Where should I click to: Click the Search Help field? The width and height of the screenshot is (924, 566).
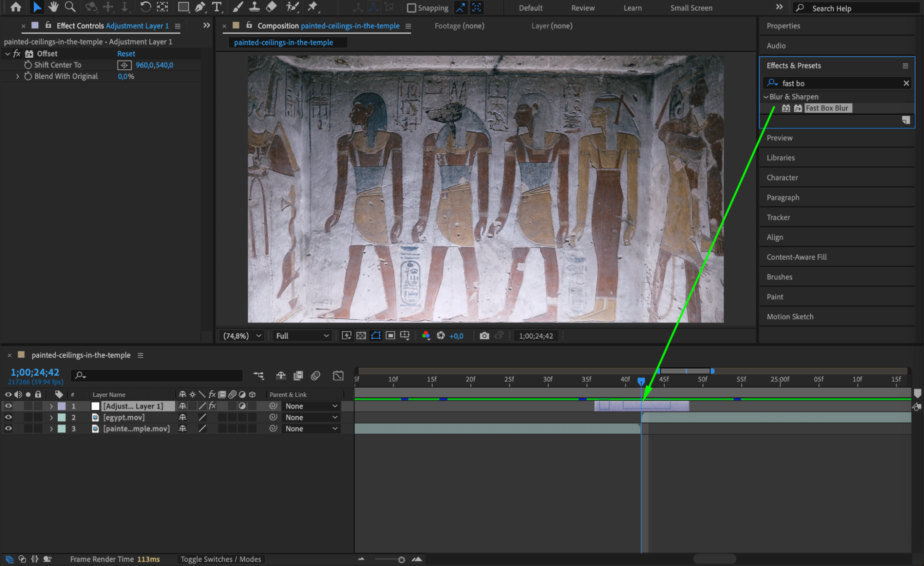coord(857,8)
